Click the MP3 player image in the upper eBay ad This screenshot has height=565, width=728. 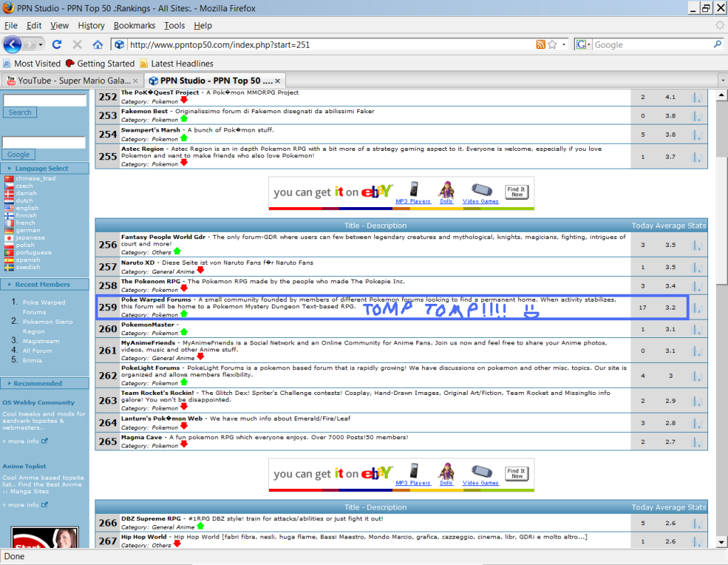pyautogui.click(x=413, y=189)
